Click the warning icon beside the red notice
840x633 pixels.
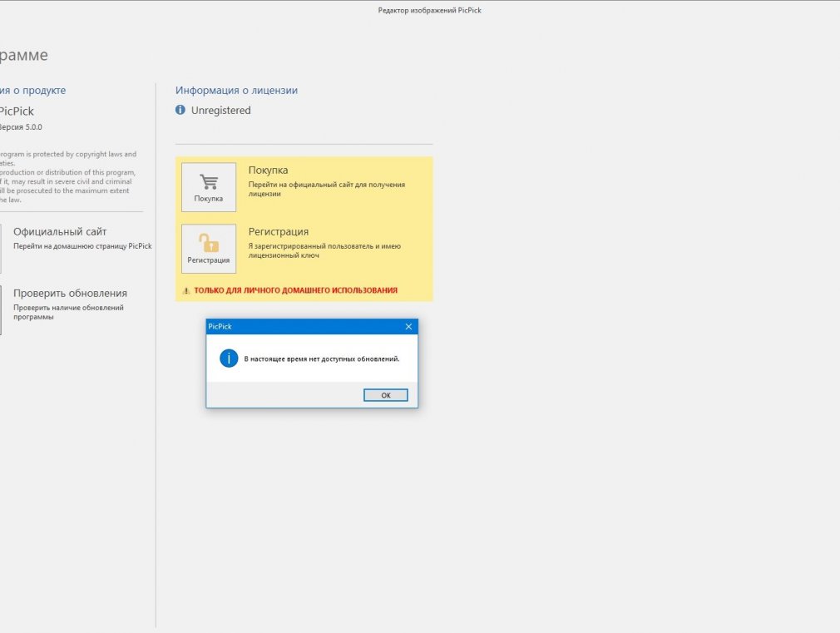186,290
